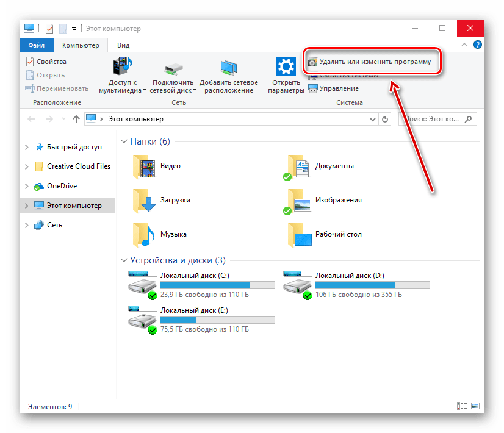Click Добавить сетевое расположение icon

[229, 67]
